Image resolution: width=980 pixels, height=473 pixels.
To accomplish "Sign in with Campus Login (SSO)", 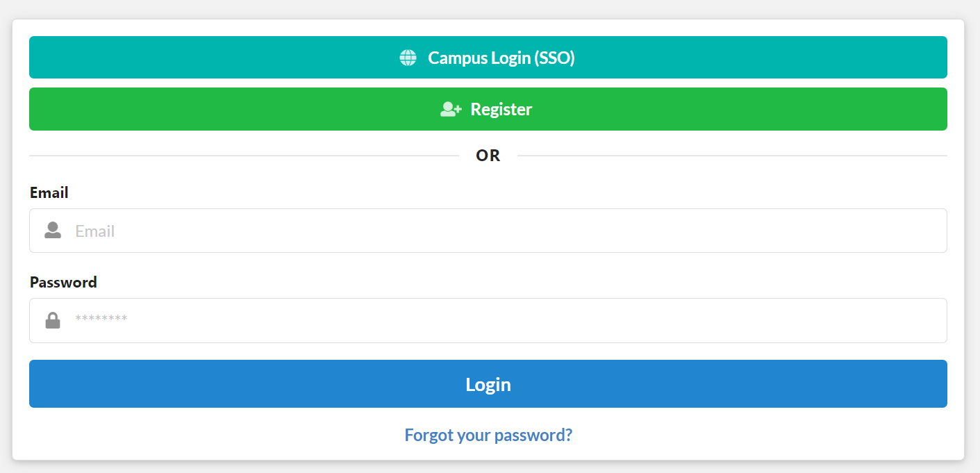I will click(x=488, y=58).
